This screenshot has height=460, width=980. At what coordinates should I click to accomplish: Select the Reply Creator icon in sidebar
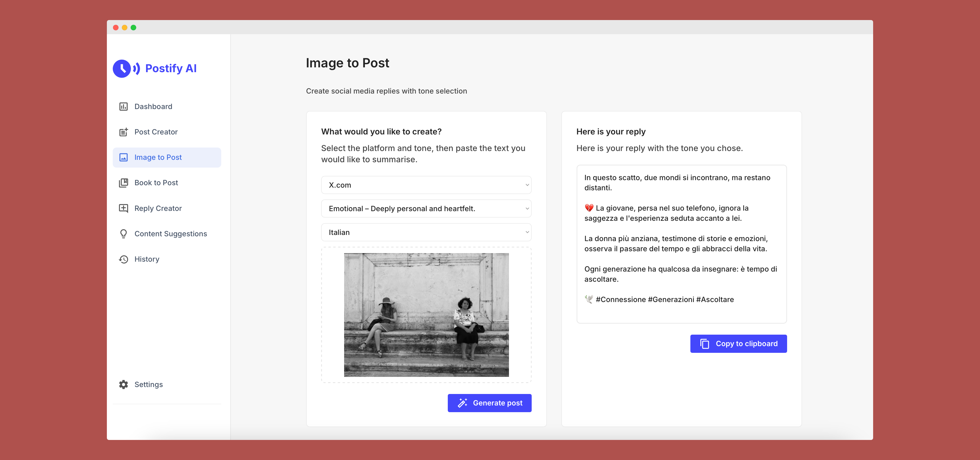tap(123, 208)
